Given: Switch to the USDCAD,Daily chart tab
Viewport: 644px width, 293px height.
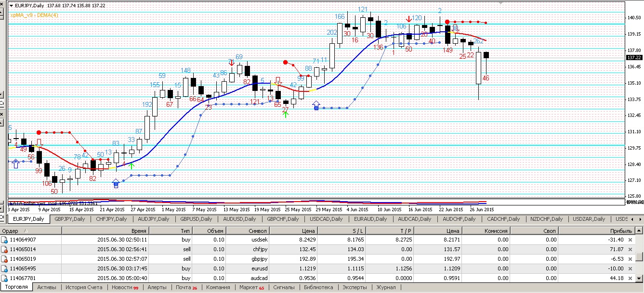Looking at the screenshot, I should click(327, 219).
